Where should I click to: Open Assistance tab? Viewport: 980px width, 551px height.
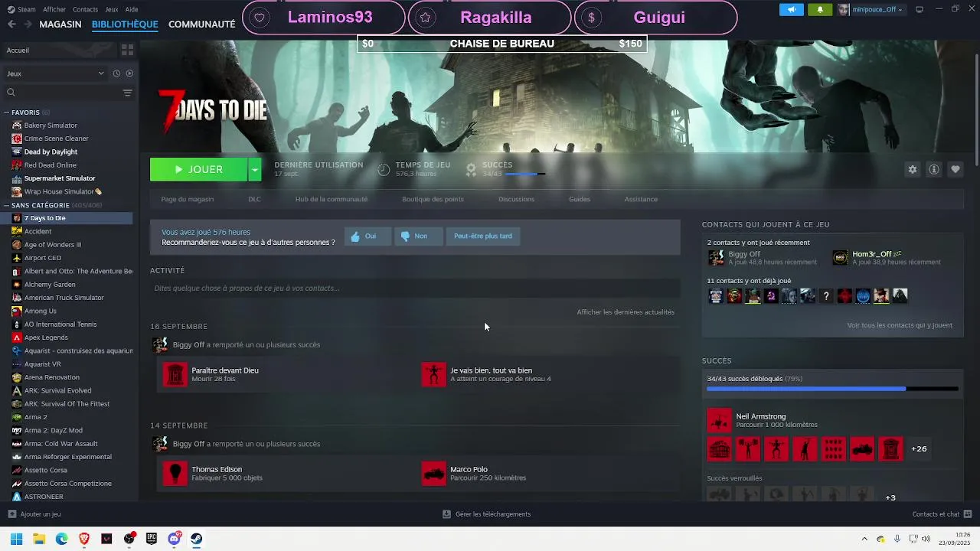pyautogui.click(x=641, y=199)
